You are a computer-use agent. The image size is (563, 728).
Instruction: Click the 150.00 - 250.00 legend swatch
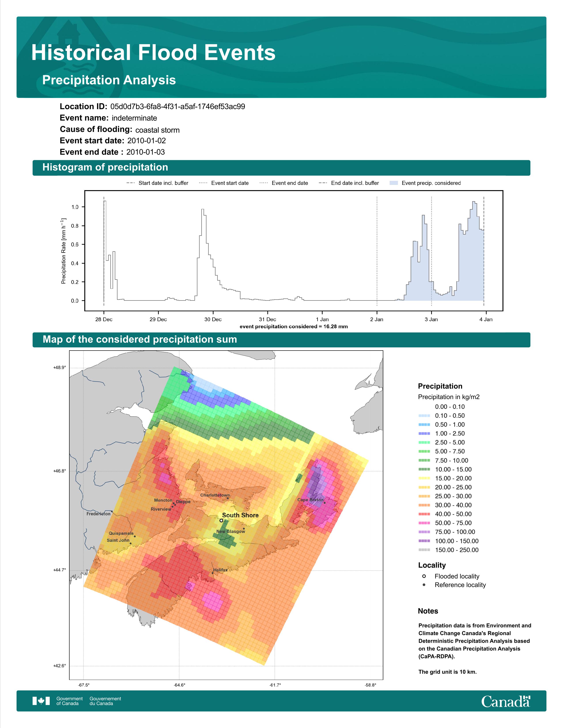tap(424, 550)
